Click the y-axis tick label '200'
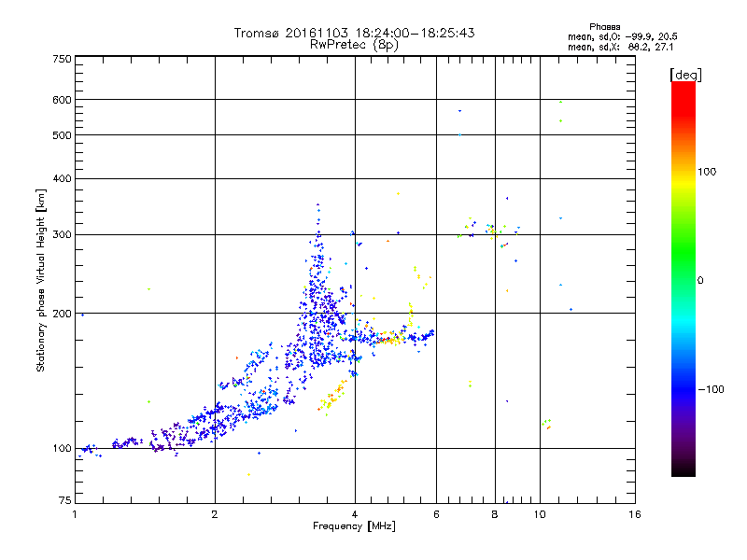 [62, 314]
